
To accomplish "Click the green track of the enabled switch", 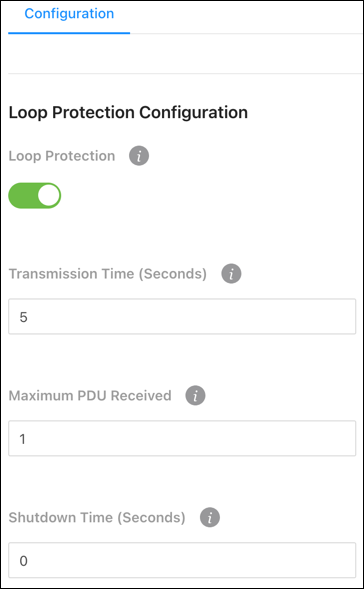I will [x=23, y=195].
